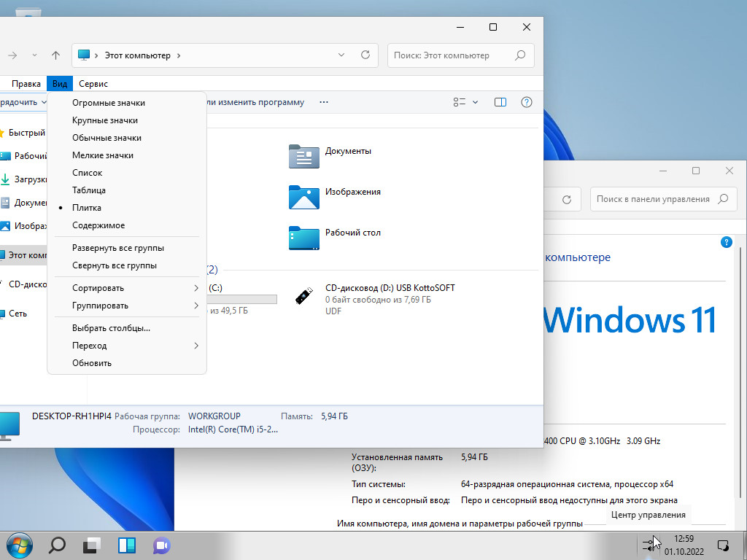Screen dimensions: 747x560
Task: Switch to Огромные значки view
Action: [127, 103]
